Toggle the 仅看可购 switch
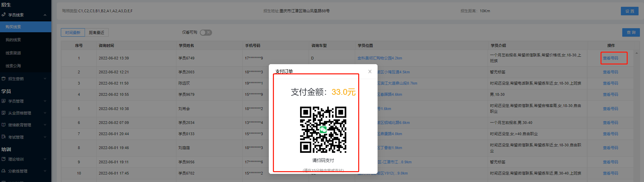Image resolution: width=644 pixels, height=182 pixels. [x=206, y=33]
